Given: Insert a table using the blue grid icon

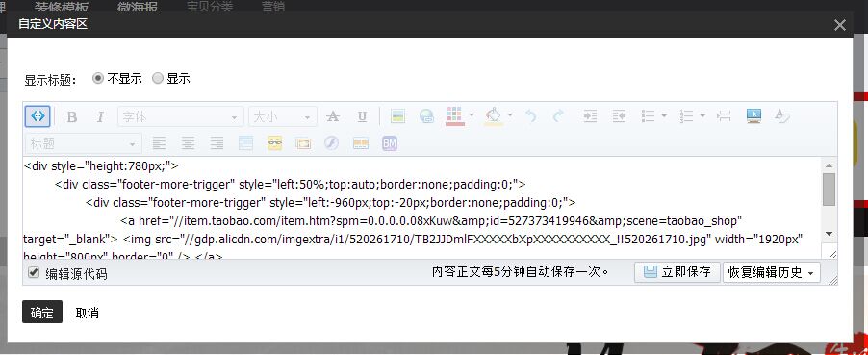Looking at the screenshot, I should [x=245, y=143].
